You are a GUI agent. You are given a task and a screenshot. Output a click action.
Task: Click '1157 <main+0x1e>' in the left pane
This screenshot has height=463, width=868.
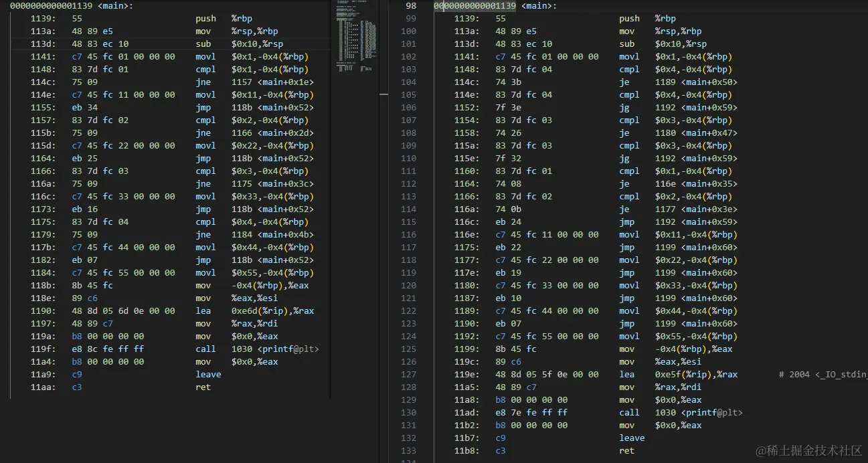tap(272, 82)
